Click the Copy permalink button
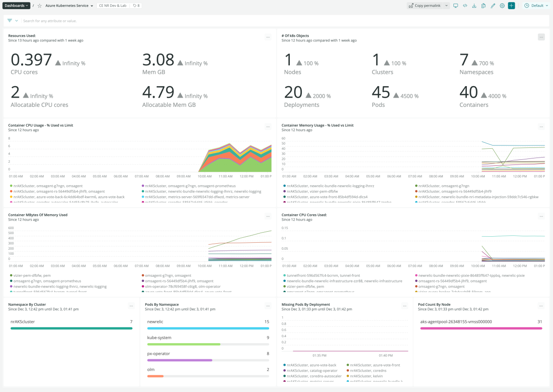The image size is (553, 392). [x=424, y=6]
